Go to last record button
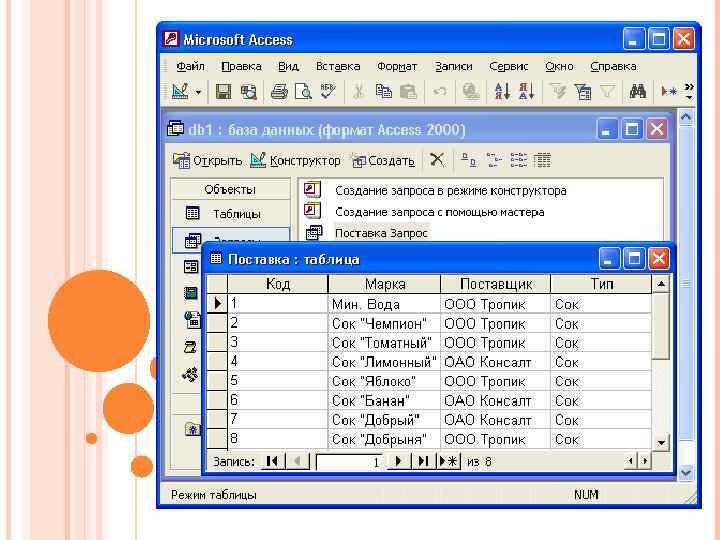 [422, 461]
